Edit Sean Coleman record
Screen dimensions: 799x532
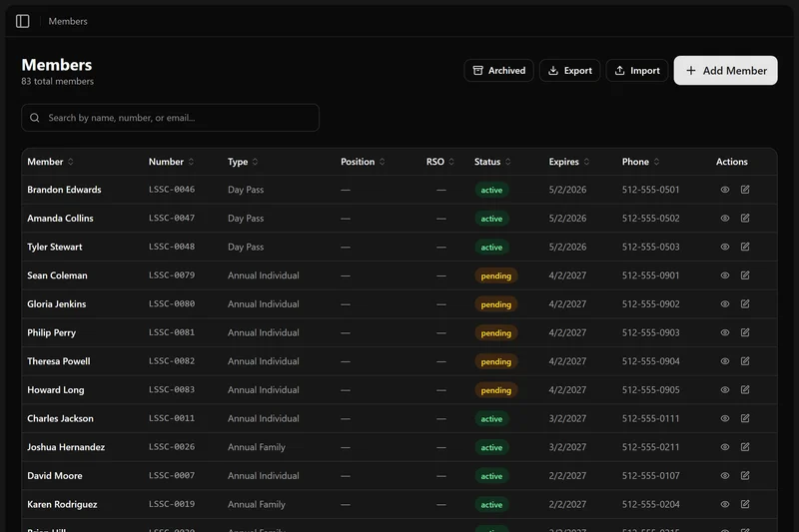[745, 275]
